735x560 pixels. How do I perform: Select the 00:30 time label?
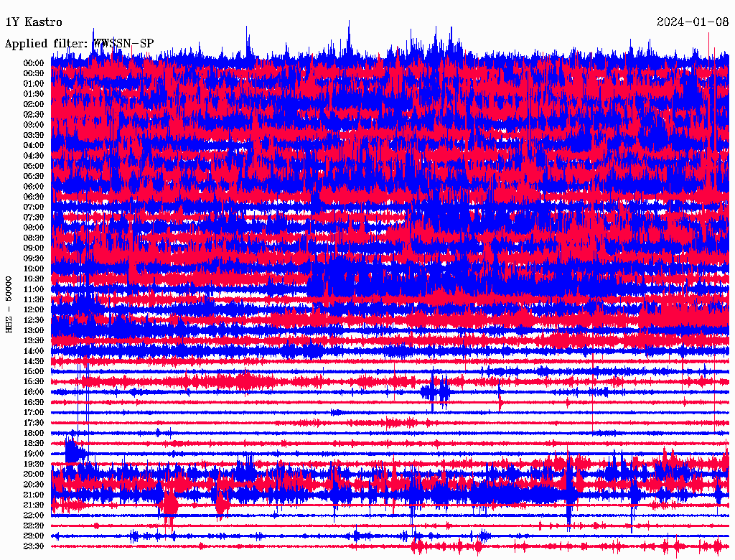point(34,74)
